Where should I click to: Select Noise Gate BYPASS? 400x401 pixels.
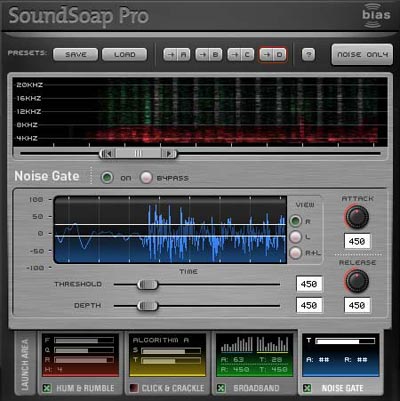[x=146, y=177]
